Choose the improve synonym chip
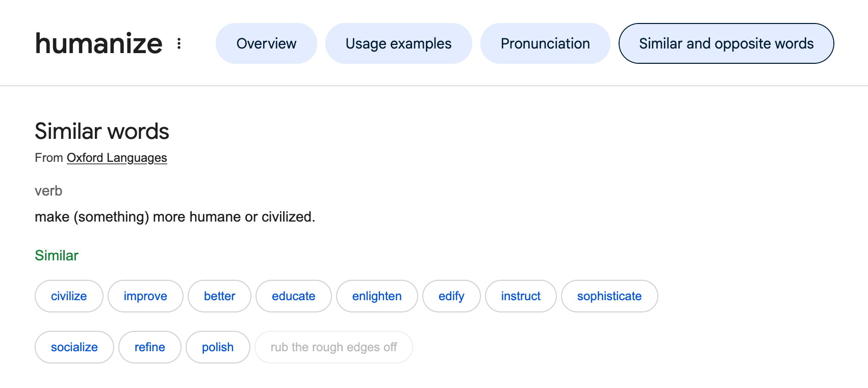Image resolution: width=868 pixels, height=388 pixels. click(x=145, y=296)
